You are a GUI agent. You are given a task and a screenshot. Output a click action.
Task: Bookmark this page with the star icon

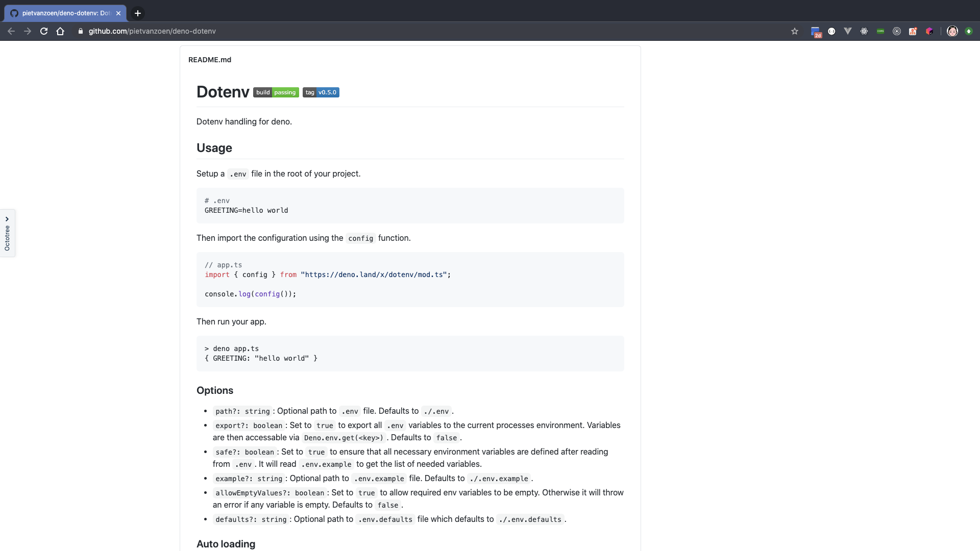point(795,31)
